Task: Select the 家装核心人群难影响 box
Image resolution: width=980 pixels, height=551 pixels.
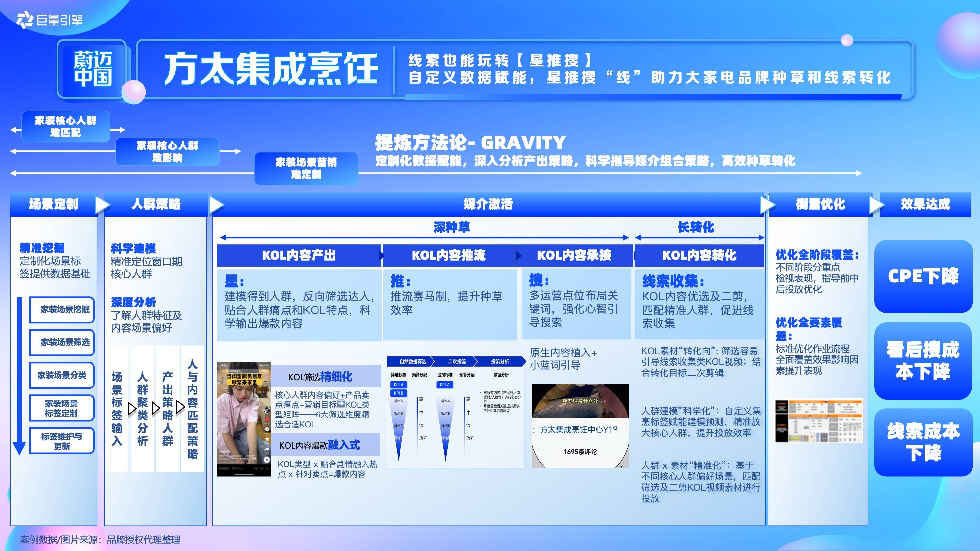Action: pyautogui.click(x=167, y=151)
